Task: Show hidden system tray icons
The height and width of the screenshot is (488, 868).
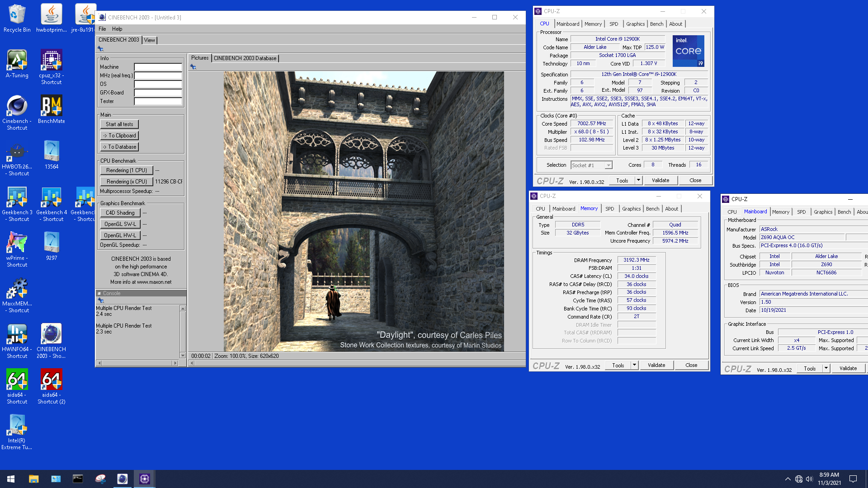Action: [x=788, y=479]
